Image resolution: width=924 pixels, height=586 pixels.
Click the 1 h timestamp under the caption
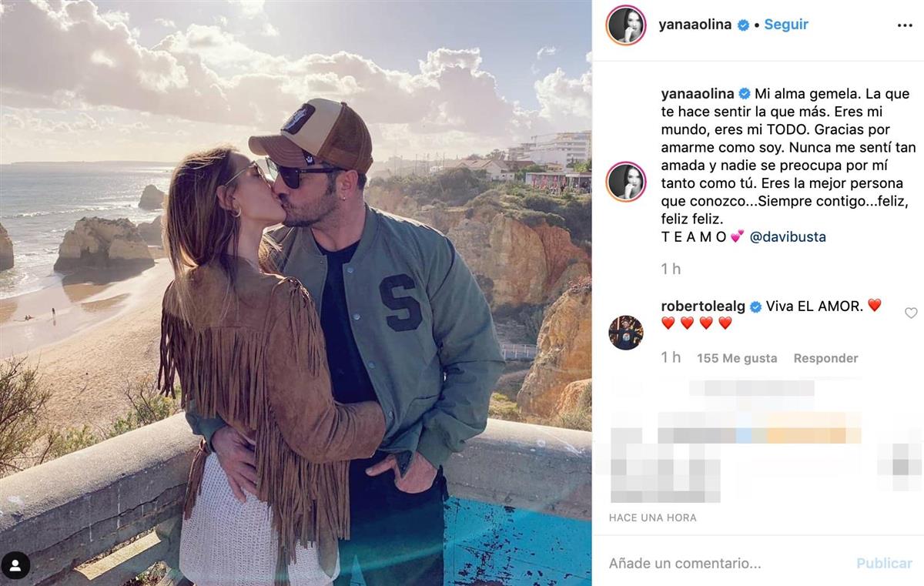pos(671,269)
